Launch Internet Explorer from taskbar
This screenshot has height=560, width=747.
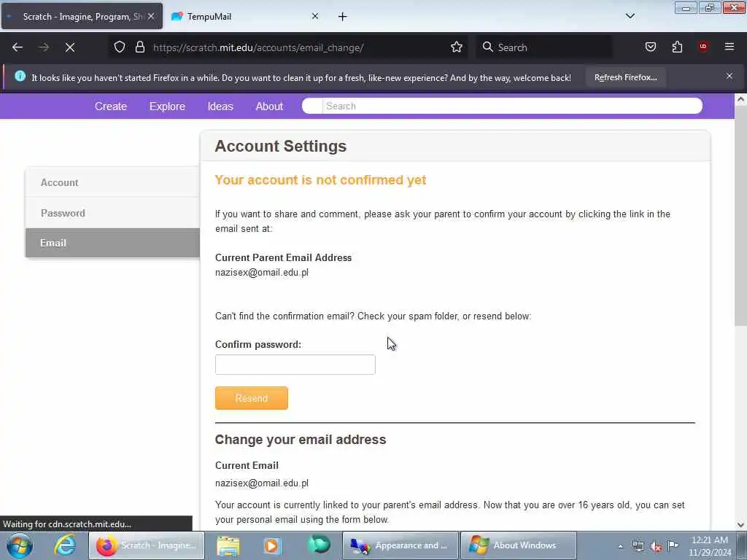65,545
